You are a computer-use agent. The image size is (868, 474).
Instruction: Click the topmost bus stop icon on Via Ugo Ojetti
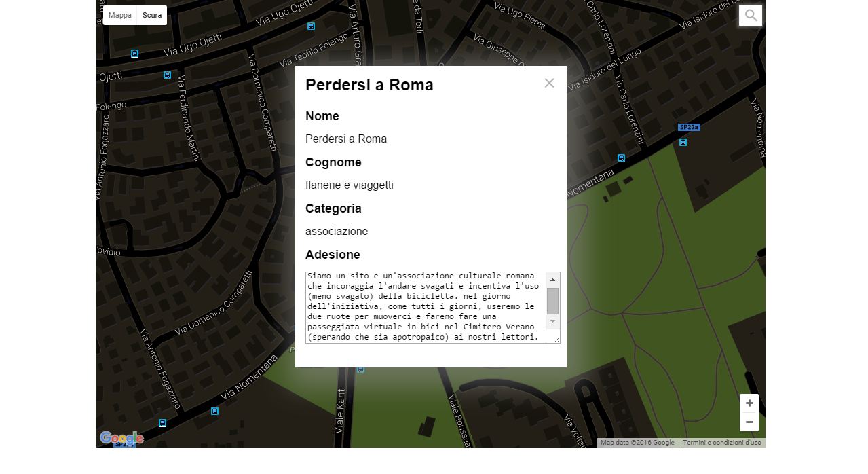click(x=311, y=26)
